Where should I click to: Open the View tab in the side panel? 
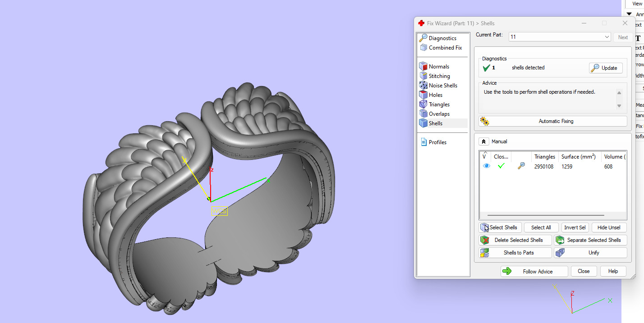[x=637, y=4]
